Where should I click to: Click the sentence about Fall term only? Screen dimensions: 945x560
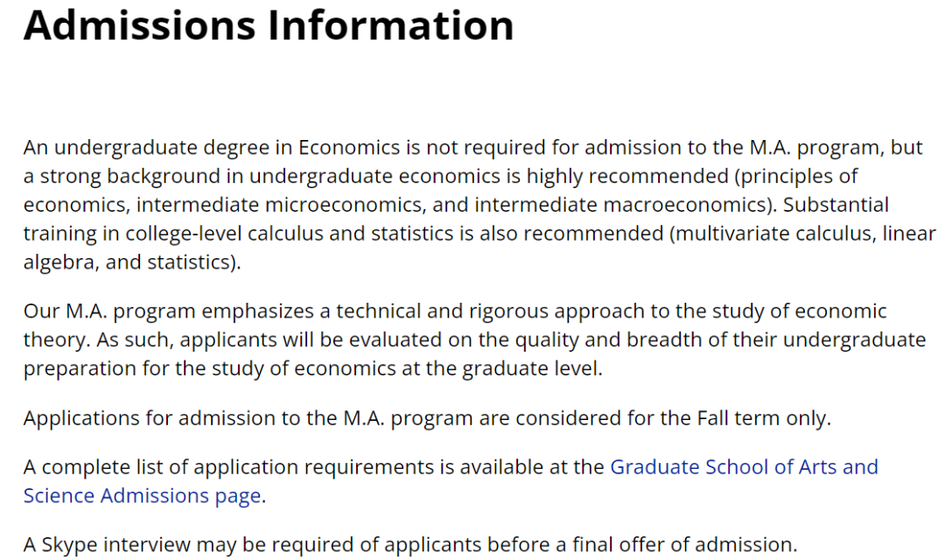427,417
